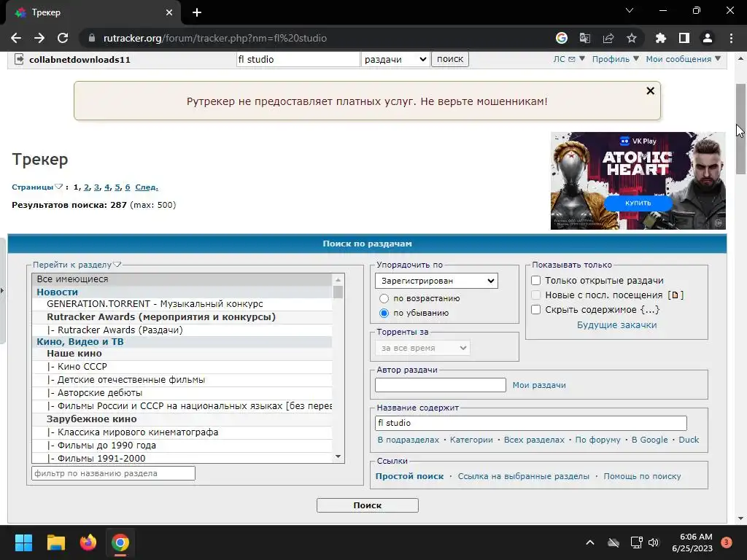Go to results page 2
The height and width of the screenshot is (560, 747).
[x=86, y=187]
